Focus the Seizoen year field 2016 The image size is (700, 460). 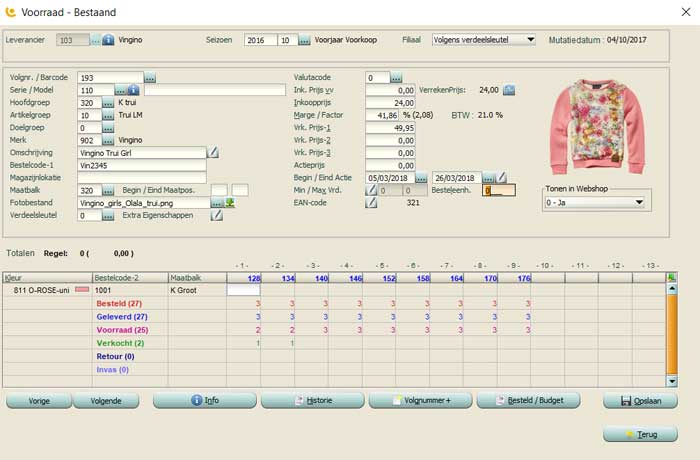261,40
